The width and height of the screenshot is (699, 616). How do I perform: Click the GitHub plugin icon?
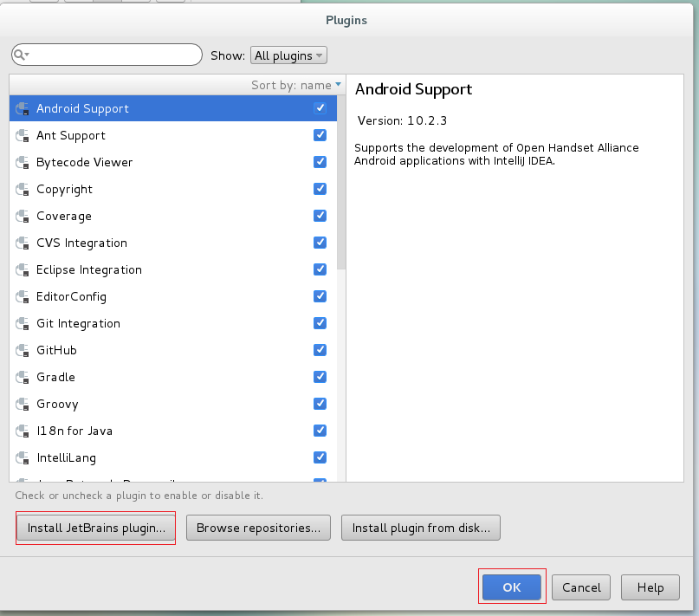(23, 351)
